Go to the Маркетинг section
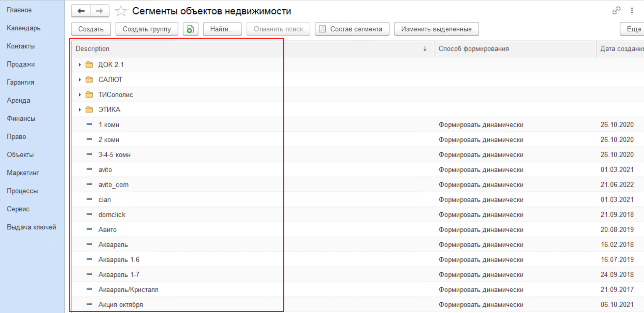The image size is (644, 313). (23, 173)
